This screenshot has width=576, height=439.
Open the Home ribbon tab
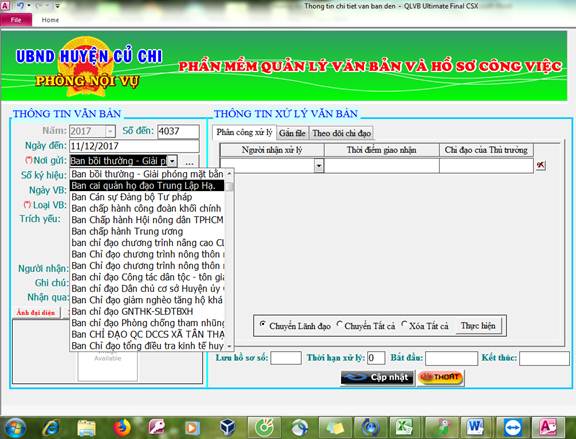pos(50,20)
